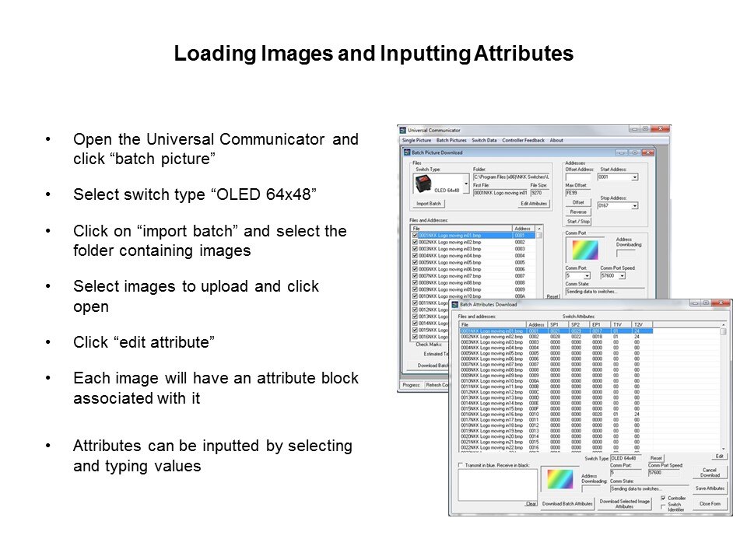Click the Offset Address input field
747x560 pixels.
(x=578, y=177)
